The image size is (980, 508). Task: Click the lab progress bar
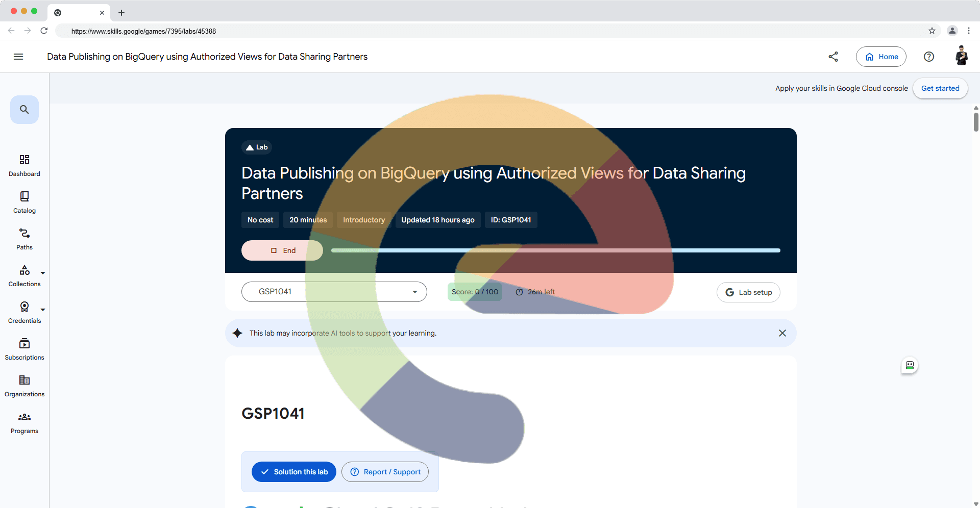click(556, 250)
